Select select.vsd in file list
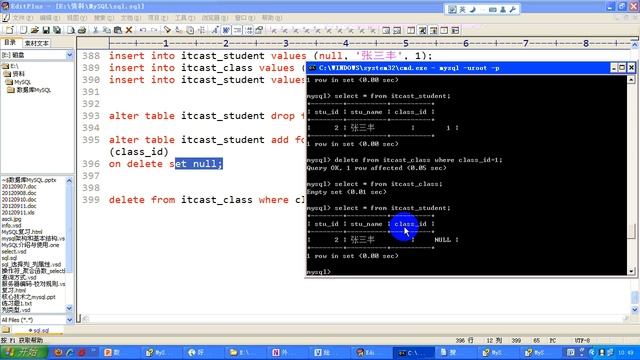 coord(13,251)
